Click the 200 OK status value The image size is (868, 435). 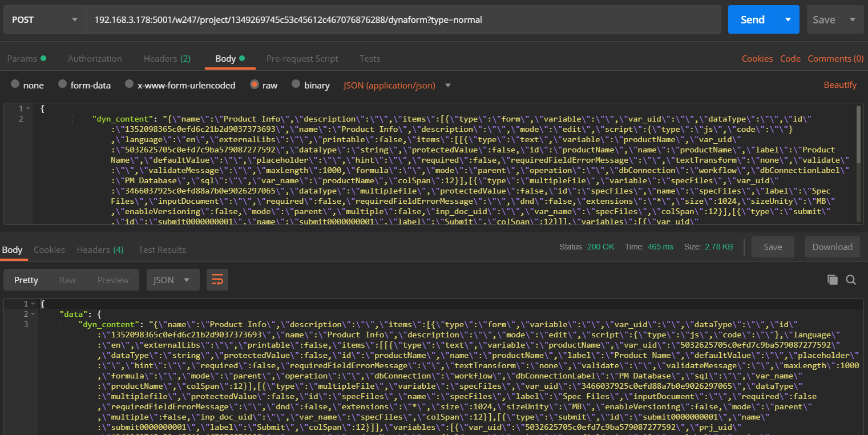point(600,247)
